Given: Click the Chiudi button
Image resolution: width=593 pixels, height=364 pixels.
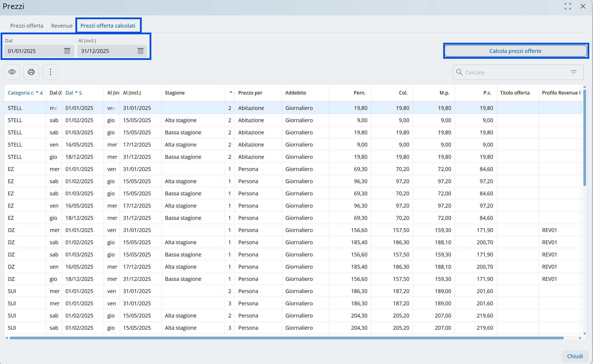Looking at the screenshot, I should 575,356.
